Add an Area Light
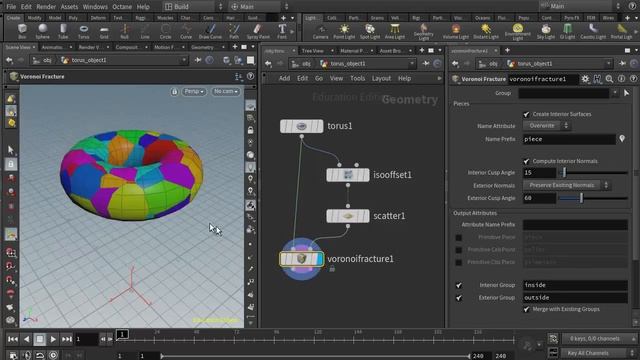This screenshot has height=360, width=640. click(395, 31)
